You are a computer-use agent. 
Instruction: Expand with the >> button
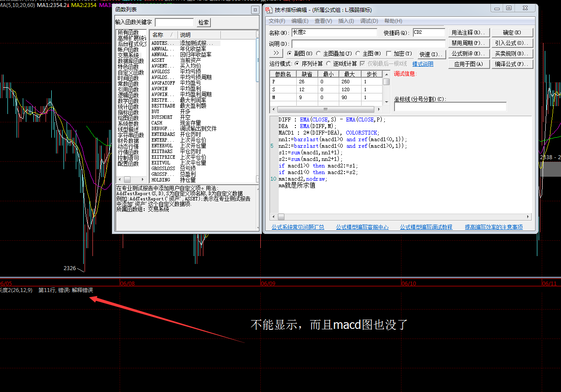pyautogui.click(x=276, y=53)
